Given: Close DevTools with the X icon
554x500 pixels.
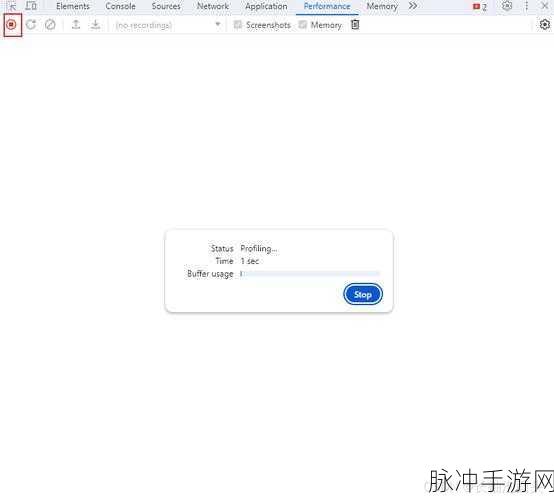Looking at the screenshot, I should click(545, 6).
